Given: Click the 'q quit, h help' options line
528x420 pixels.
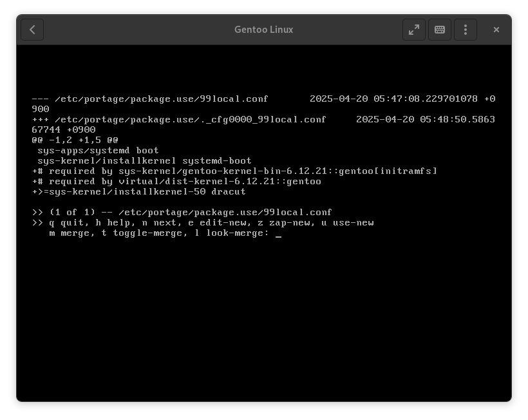Looking at the screenshot, I should (x=203, y=223).
